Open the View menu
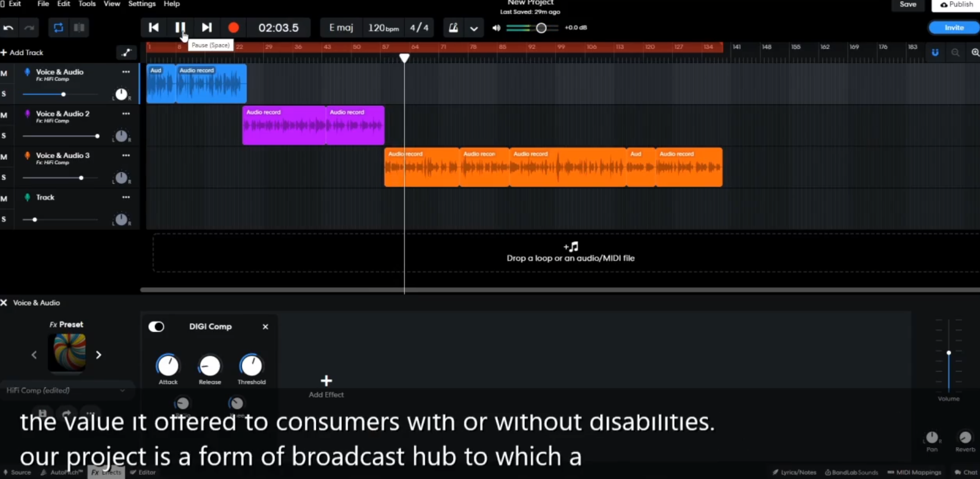 point(112,4)
